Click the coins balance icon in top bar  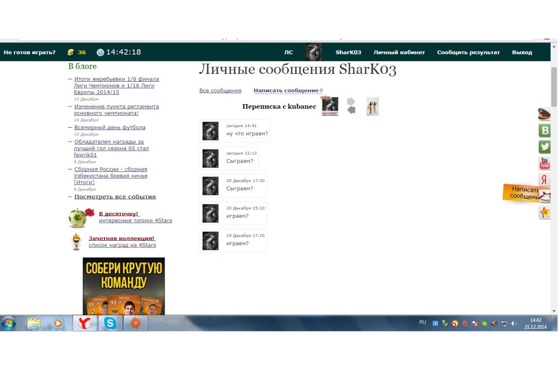(71, 53)
